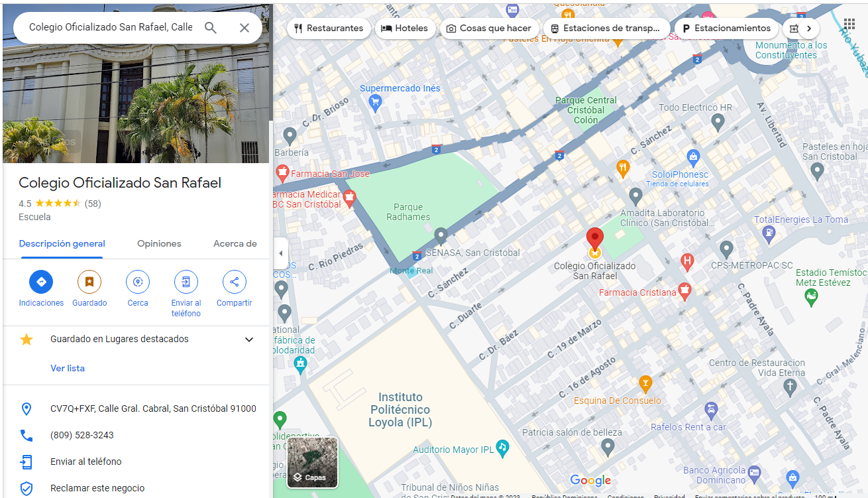This screenshot has height=498, width=868.
Task: Click the Ver lista link
Action: (68, 368)
